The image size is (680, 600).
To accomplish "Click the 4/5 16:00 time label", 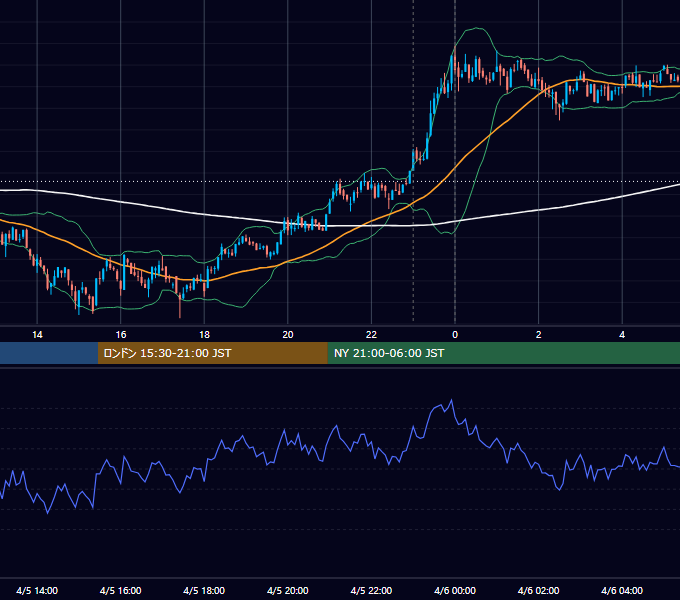I will 121,590.
